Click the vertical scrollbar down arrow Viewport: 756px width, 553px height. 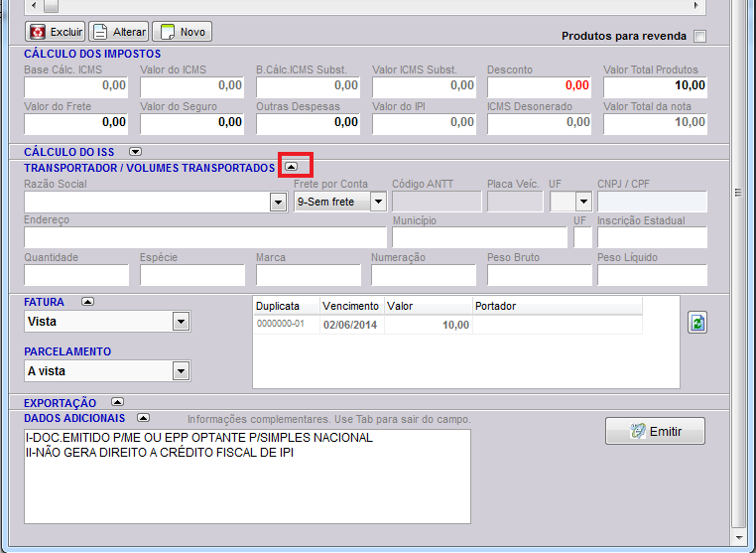(736, 536)
